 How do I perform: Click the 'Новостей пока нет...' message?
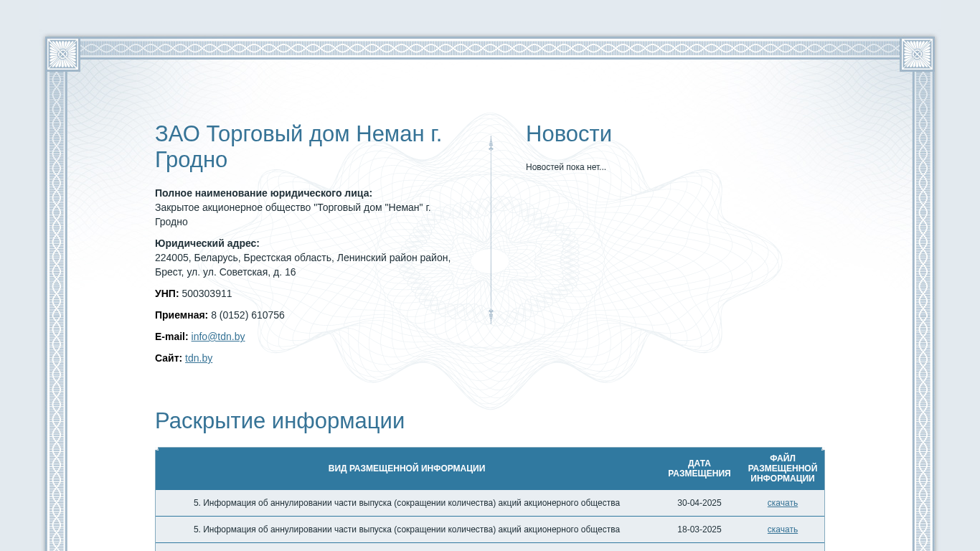click(x=565, y=167)
